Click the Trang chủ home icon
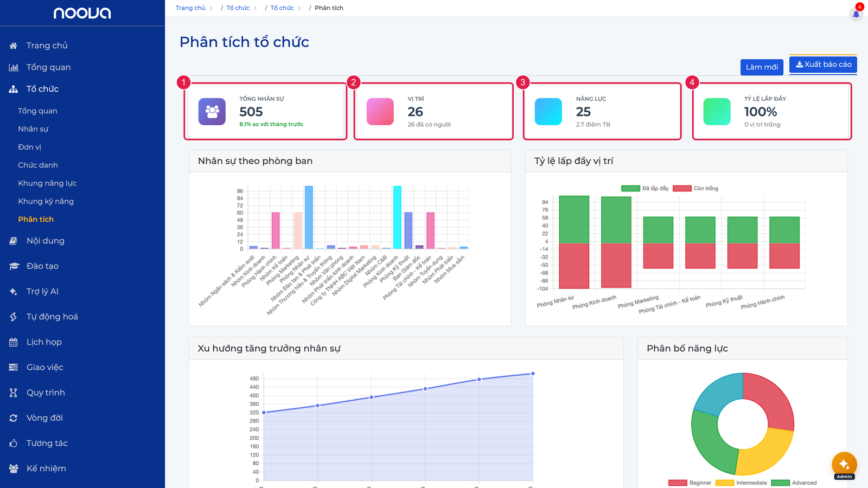868x488 pixels. click(x=14, y=46)
